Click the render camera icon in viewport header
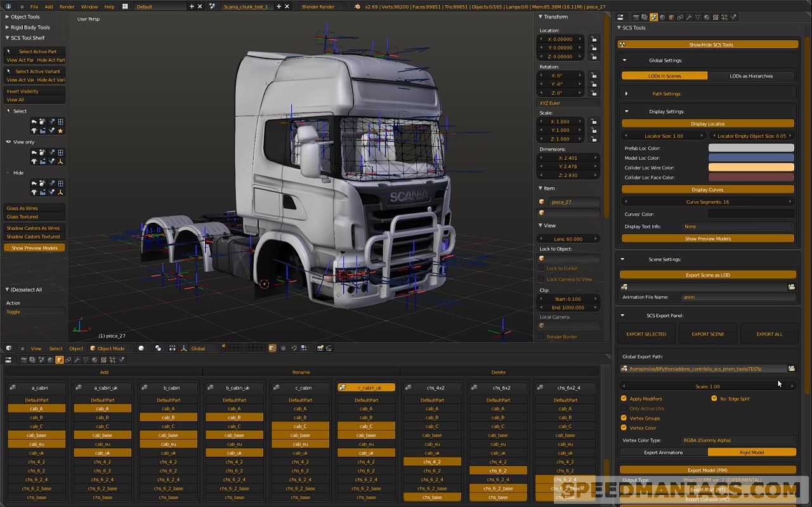The image size is (812, 507). pyautogui.click(x=320, y=348)
